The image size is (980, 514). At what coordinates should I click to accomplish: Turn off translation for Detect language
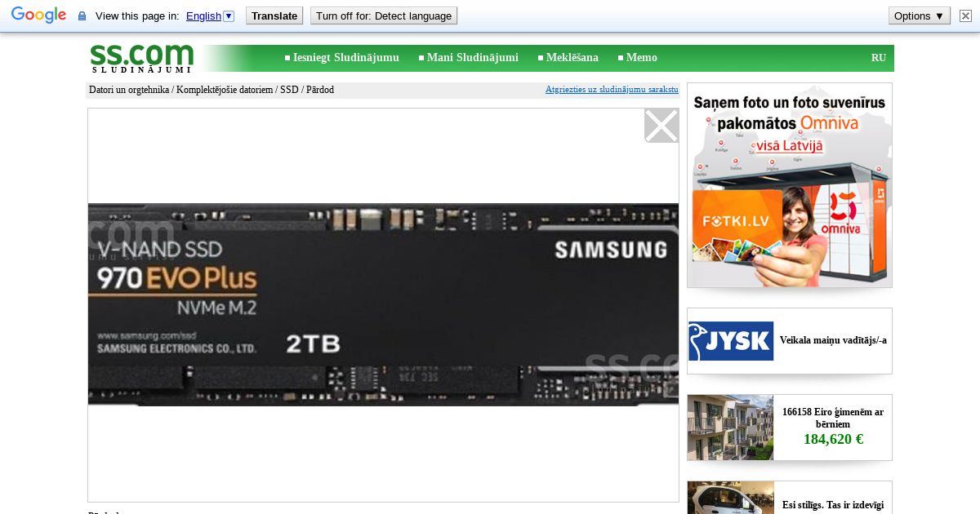pyautogui.click(x=384, y=16)
